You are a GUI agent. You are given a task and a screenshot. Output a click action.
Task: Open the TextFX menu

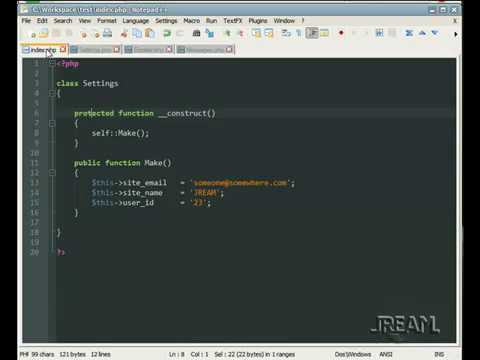[233, 21]
